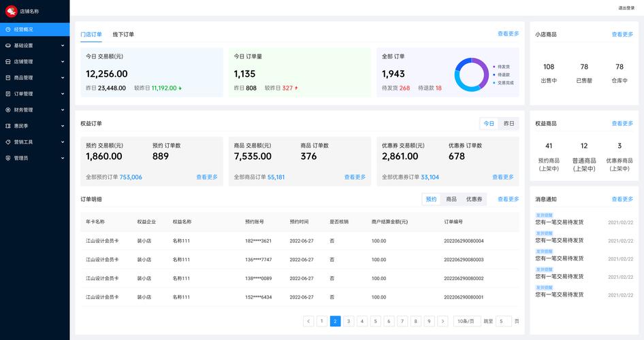Switch to the 线下订单 tab
Image resolution: width=644 pixels, height=340 pixels.
point(123,35)
